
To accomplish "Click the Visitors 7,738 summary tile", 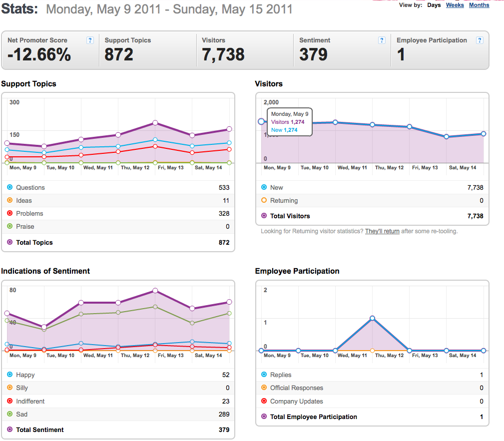I will click(x=245, y=50).
